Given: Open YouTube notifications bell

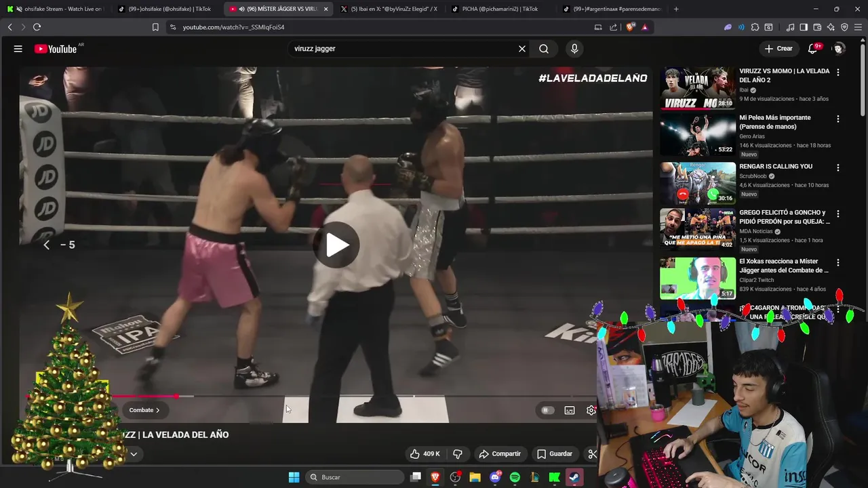Looking at the screenshot, I should 812,49.
